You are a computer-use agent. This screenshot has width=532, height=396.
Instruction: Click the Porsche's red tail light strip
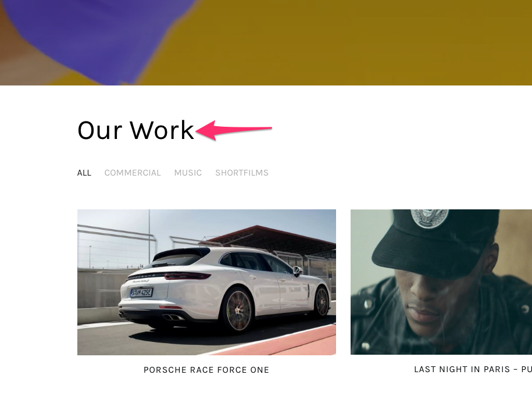[187, 276]
